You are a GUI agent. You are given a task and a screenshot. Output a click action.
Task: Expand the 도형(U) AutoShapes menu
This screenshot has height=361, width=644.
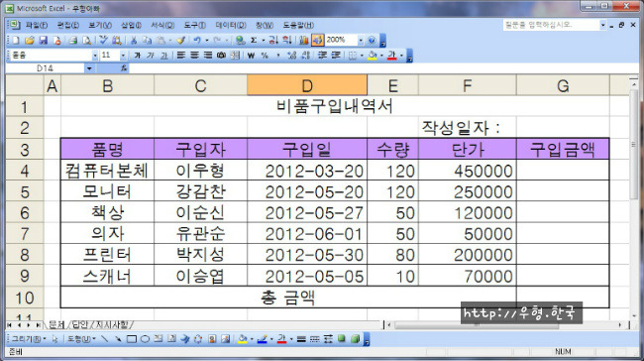point(81,339)
